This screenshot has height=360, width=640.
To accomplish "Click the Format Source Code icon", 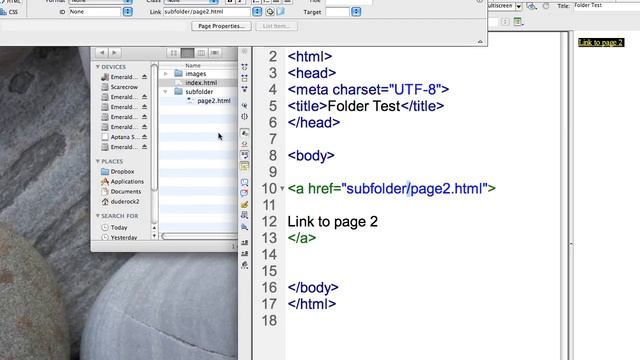I will [244, 265].
